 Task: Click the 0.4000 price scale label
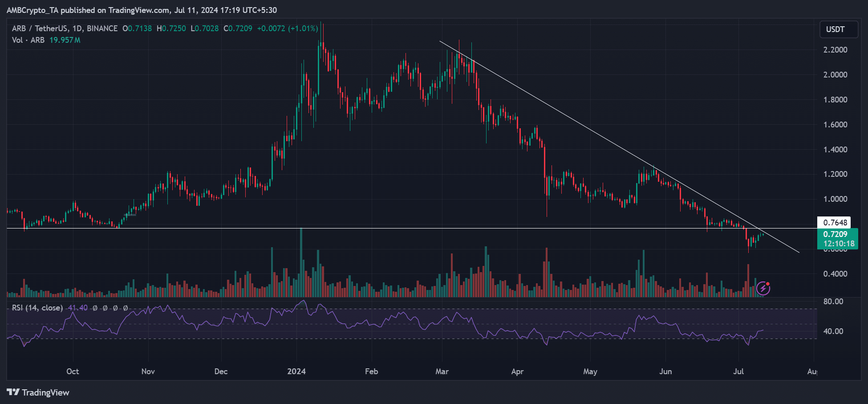pos(836,274)
